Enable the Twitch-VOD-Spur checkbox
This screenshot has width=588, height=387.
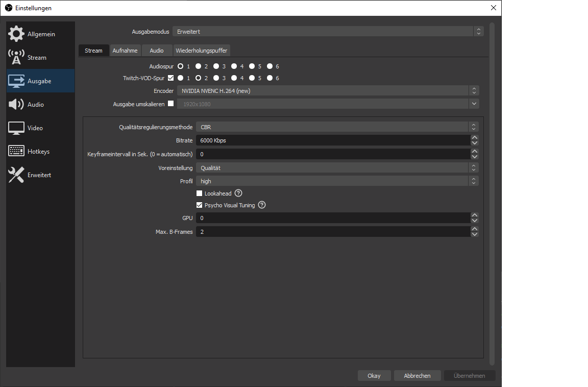click(170, 78)
